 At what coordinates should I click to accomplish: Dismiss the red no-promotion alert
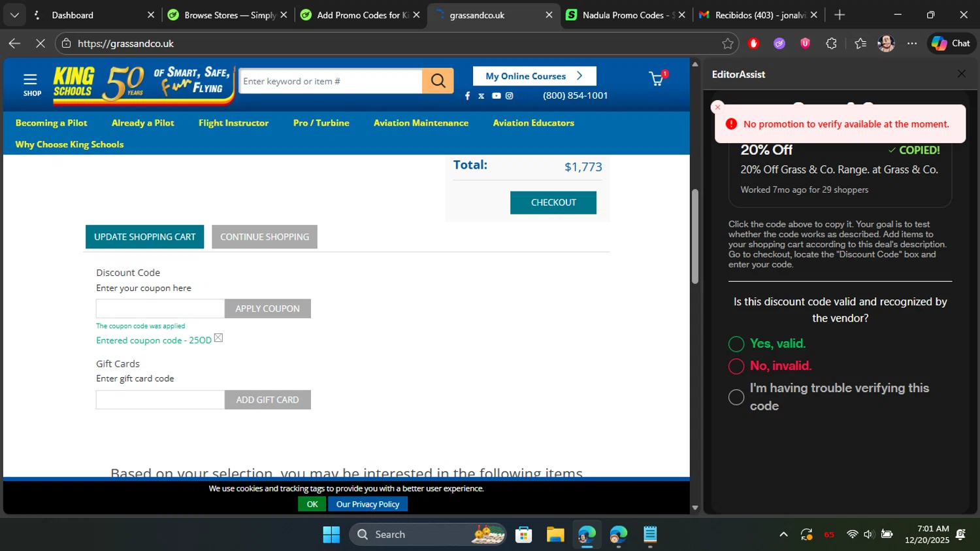(x=717, y=107)
